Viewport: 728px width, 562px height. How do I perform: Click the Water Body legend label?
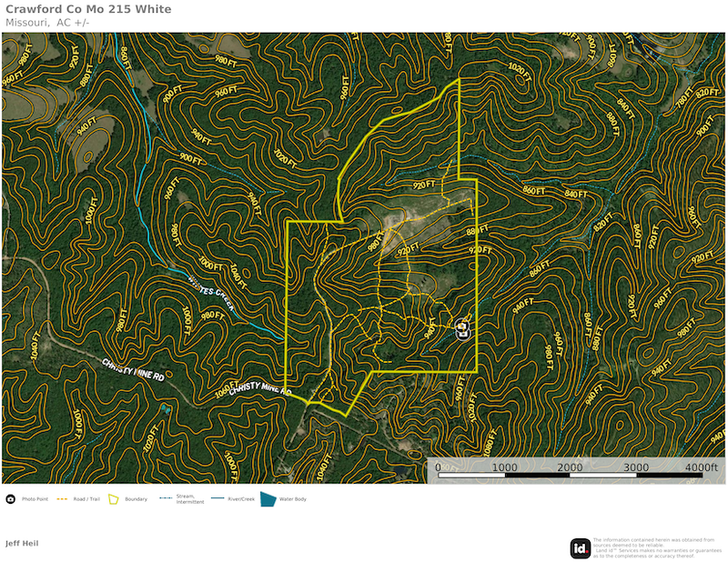(x=293, y=499)
